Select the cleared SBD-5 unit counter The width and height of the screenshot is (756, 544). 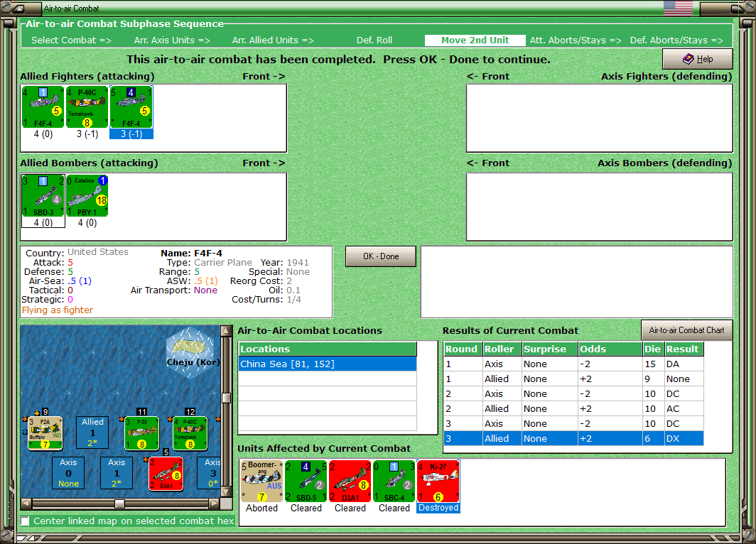coord(306,482)
